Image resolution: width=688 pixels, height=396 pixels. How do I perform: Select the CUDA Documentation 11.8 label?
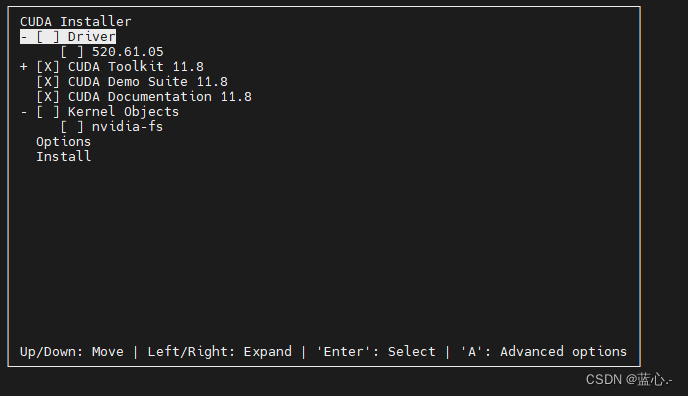pyautogui.click(x=160, y=96)
